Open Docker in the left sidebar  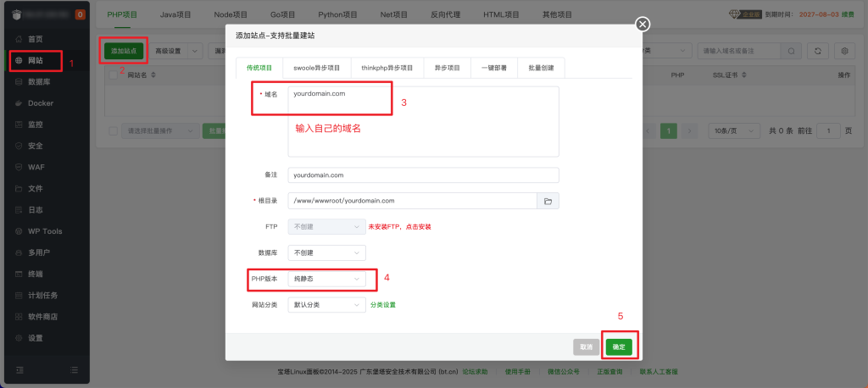41,103
